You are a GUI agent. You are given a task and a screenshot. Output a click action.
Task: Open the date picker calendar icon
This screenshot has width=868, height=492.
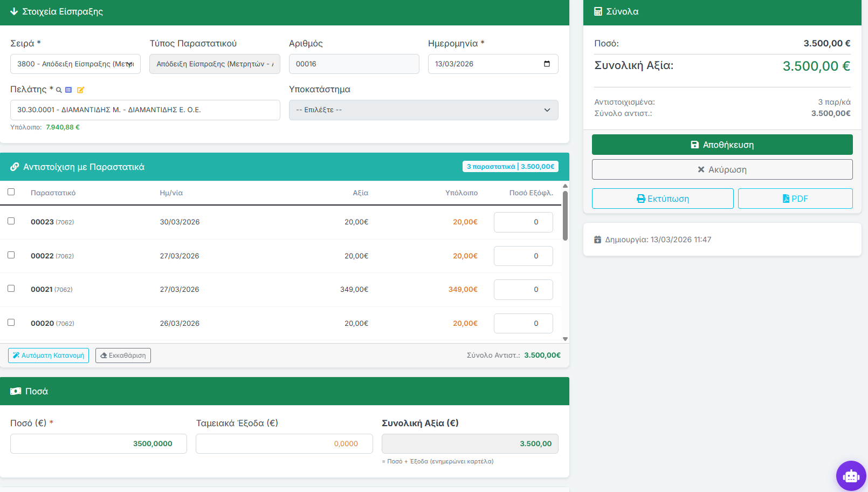pyautogui.click(x=547, y=64)
